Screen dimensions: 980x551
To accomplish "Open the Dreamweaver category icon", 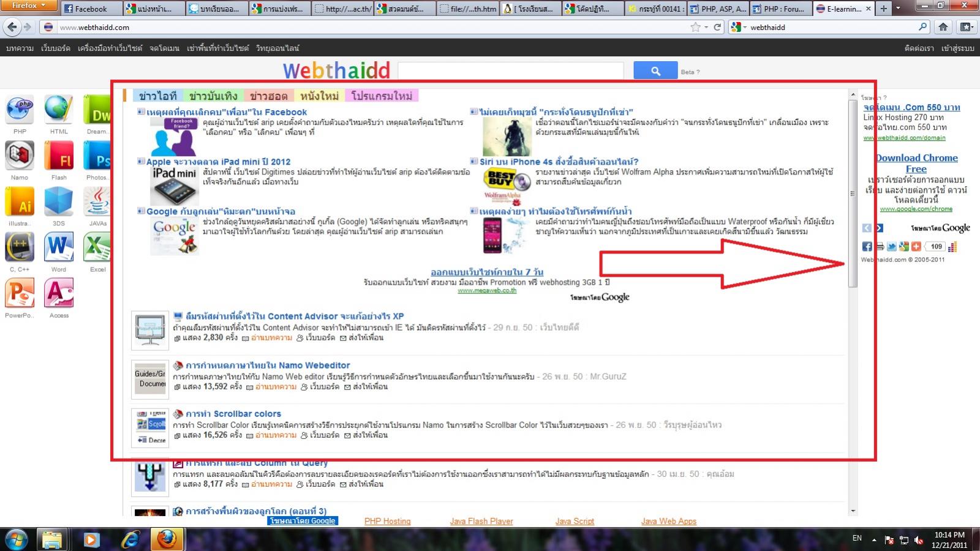I will (97, 110).
